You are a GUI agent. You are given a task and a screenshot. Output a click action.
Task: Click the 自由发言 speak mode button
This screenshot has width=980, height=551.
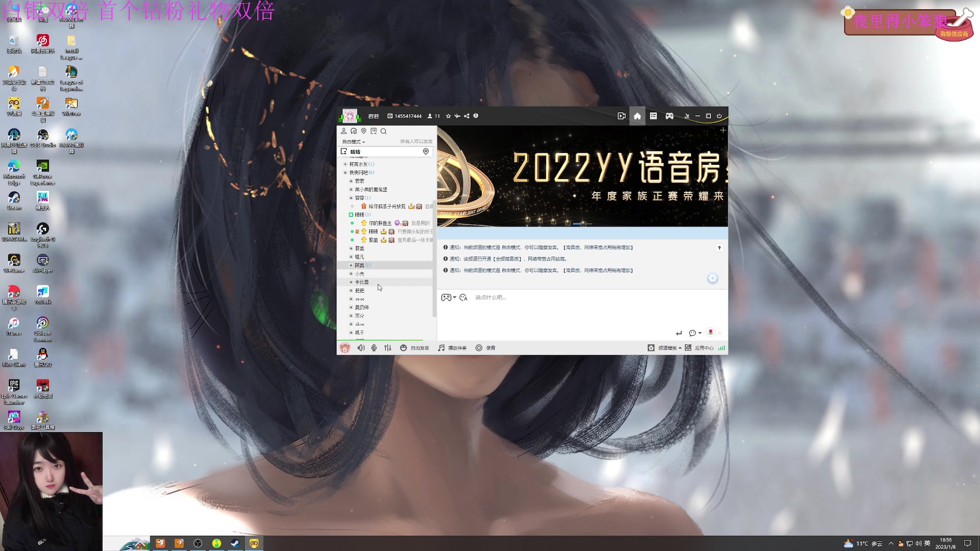pos(414,348)
